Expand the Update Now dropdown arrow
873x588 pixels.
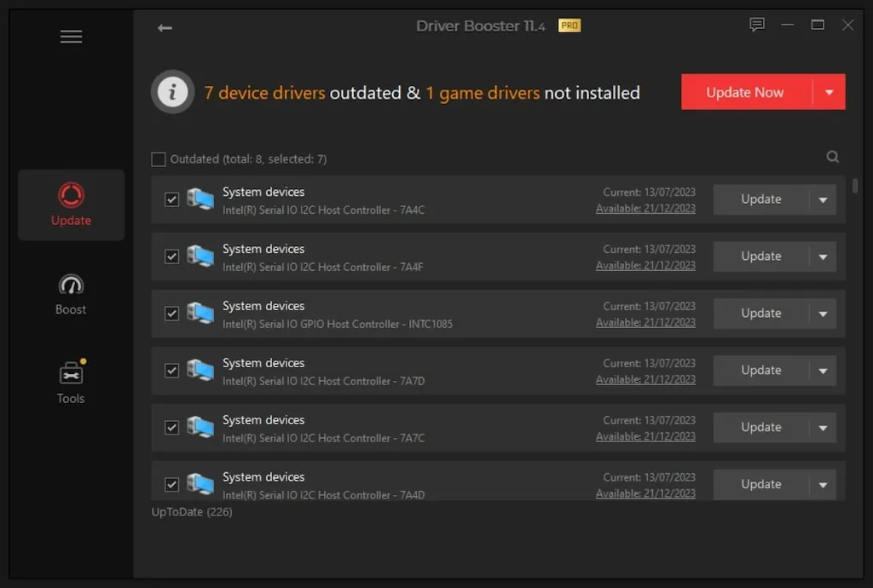point(829,92)
